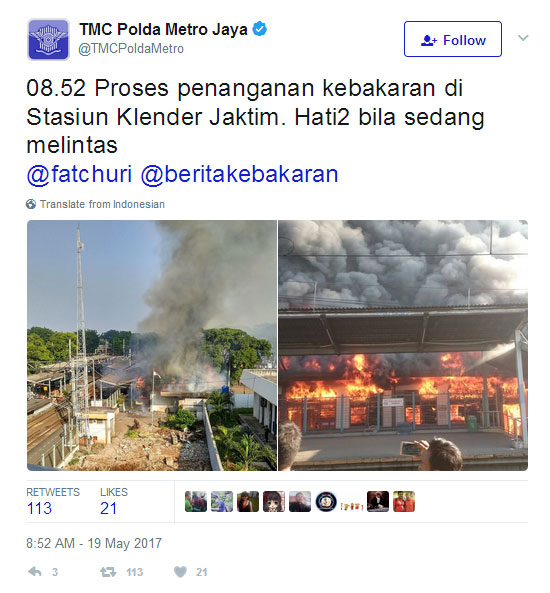
Task: Click the retweet icon at bottom
Action: pyautogui.click(x=108, y=572)
